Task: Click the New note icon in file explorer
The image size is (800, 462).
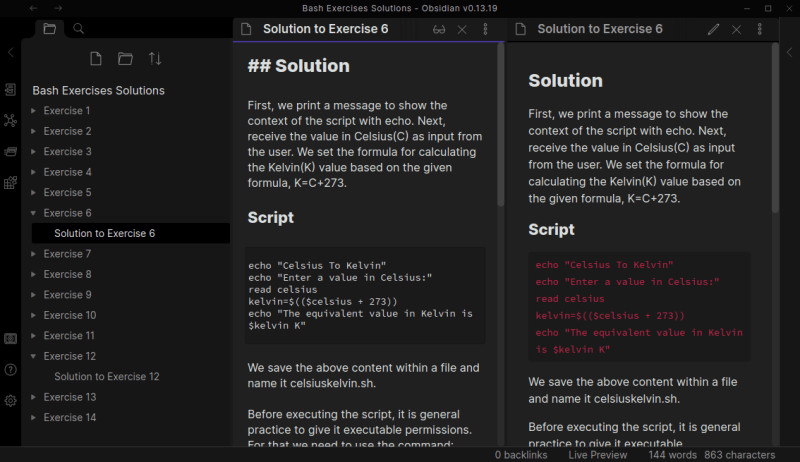Action: (x=96, y=59)
